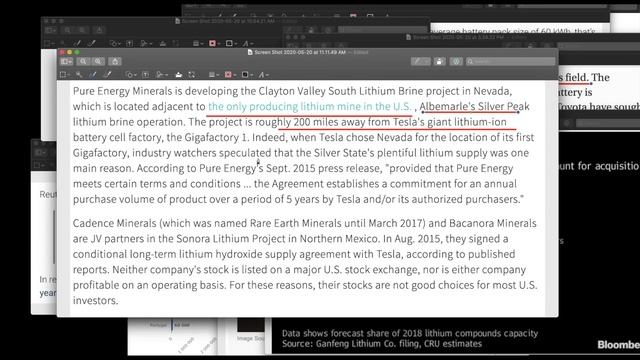The height and width of the screenshot is (360, 640).
Task: Select Draw tool in 10.04.21 AM window
Action: 91,43
